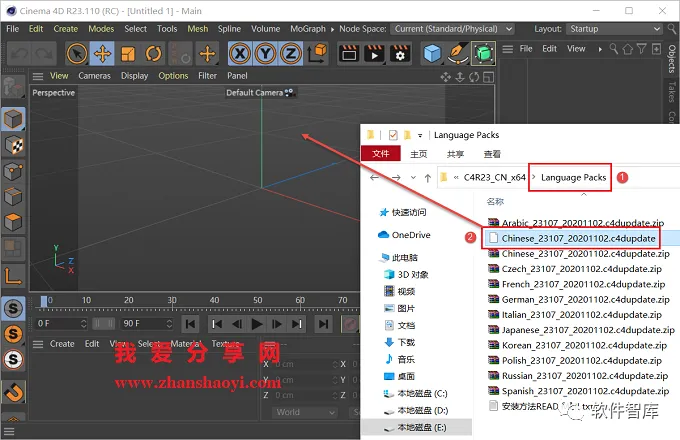Click the 90 F end frame field

coord(147,323)
